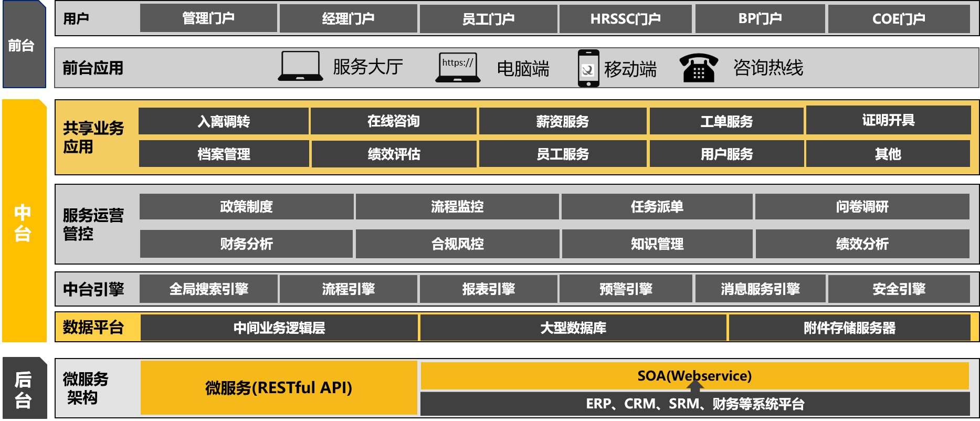
Task: Select the SOA(Webservice) yellow bar
Action: 694,375
